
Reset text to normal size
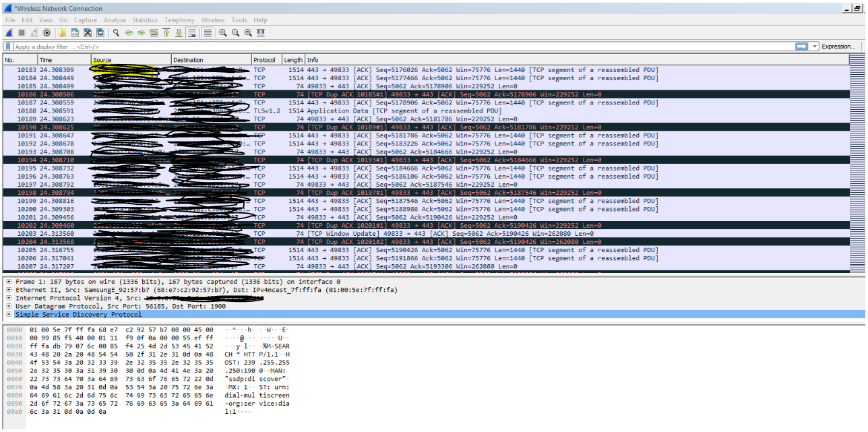pos(248,32)
